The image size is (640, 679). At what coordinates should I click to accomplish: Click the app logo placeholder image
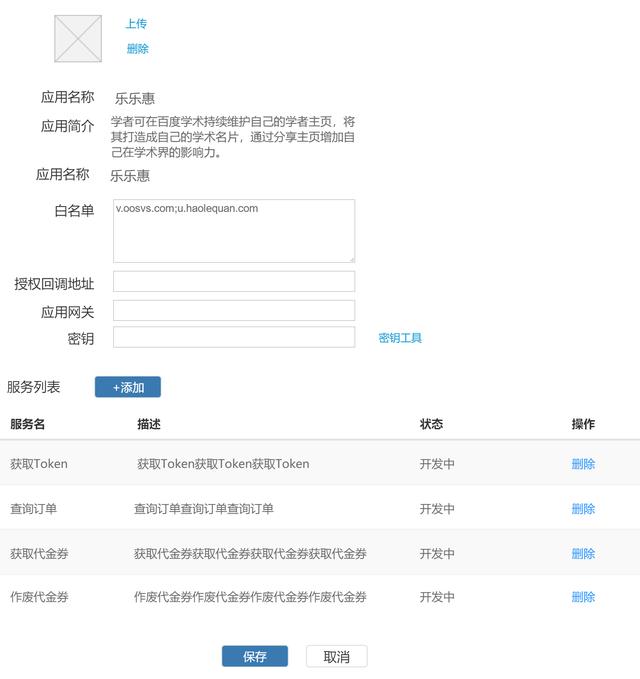pos(78,39)
